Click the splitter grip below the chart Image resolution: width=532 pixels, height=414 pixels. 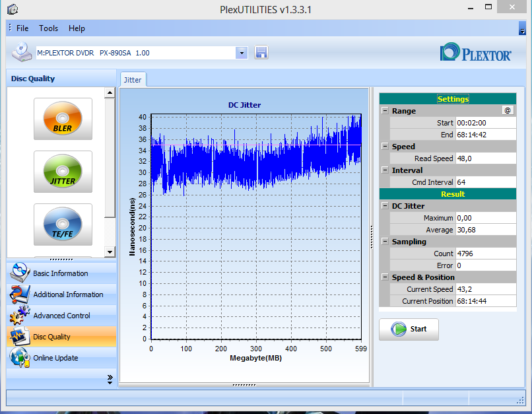(244, 385)
